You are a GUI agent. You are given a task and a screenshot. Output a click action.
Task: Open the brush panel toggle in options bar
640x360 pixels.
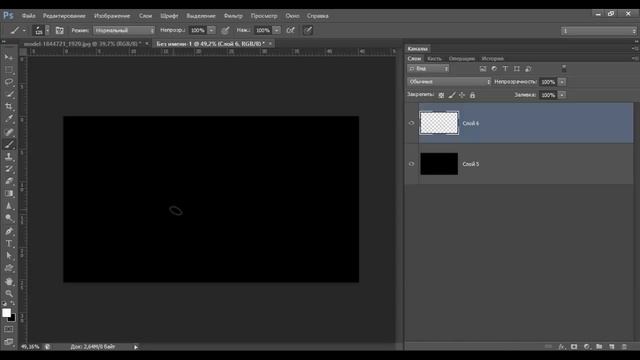(x=60, y=30)
